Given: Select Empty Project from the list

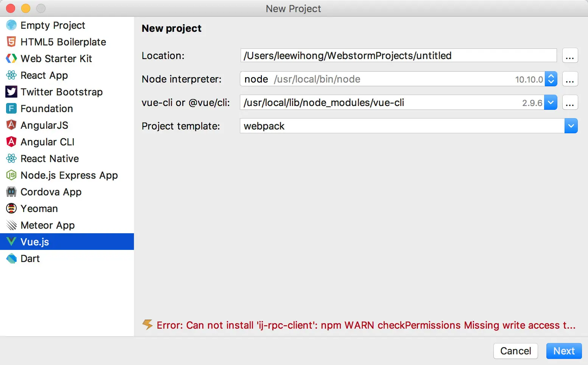Looking at the screenshot, I should (53, 25).
